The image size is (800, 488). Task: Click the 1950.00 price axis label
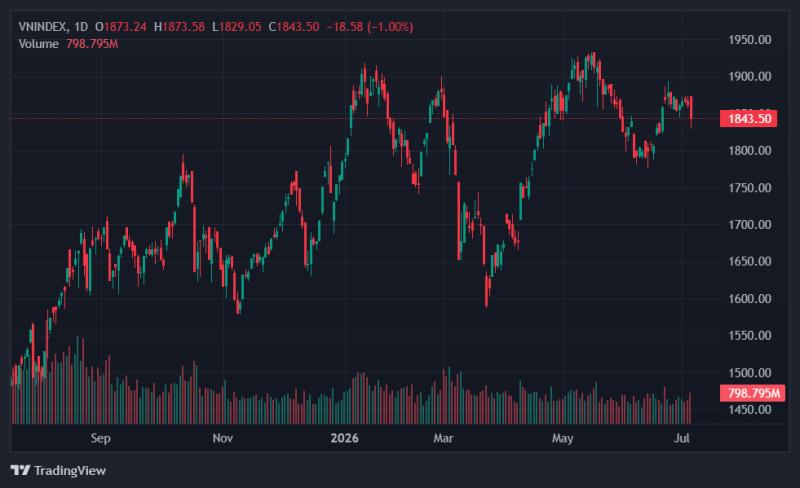[749, 40]
